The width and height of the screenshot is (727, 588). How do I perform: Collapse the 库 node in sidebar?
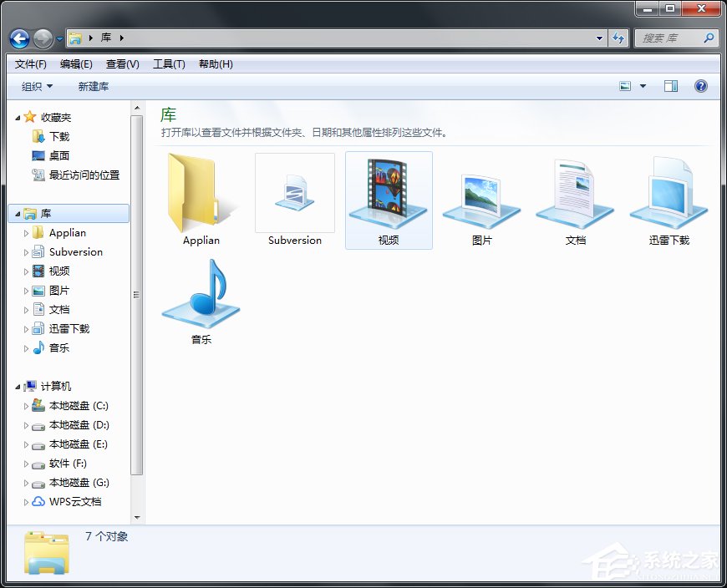tap(17, 213)
